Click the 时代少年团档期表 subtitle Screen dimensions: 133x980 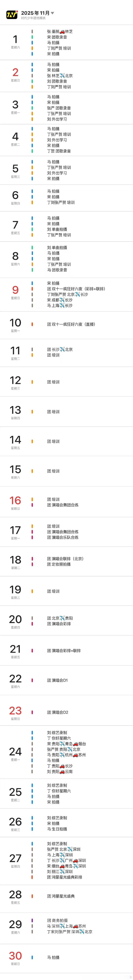(x=33, y=18)
